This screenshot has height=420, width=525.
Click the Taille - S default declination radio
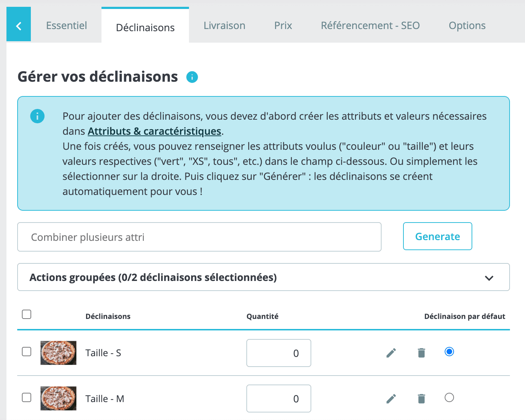[x=449, y=352]
